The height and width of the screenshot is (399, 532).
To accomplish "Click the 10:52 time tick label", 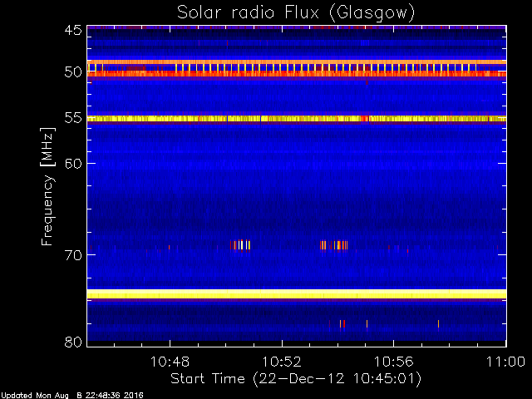I will (282, 362).
